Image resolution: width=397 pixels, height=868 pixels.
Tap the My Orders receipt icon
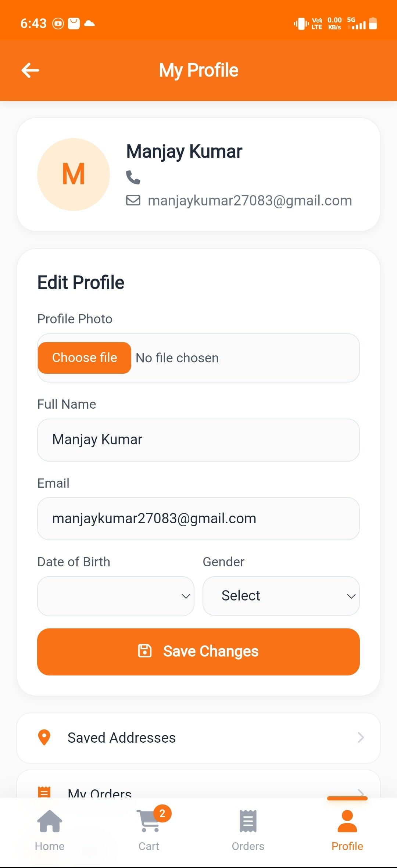click(44, 792)
